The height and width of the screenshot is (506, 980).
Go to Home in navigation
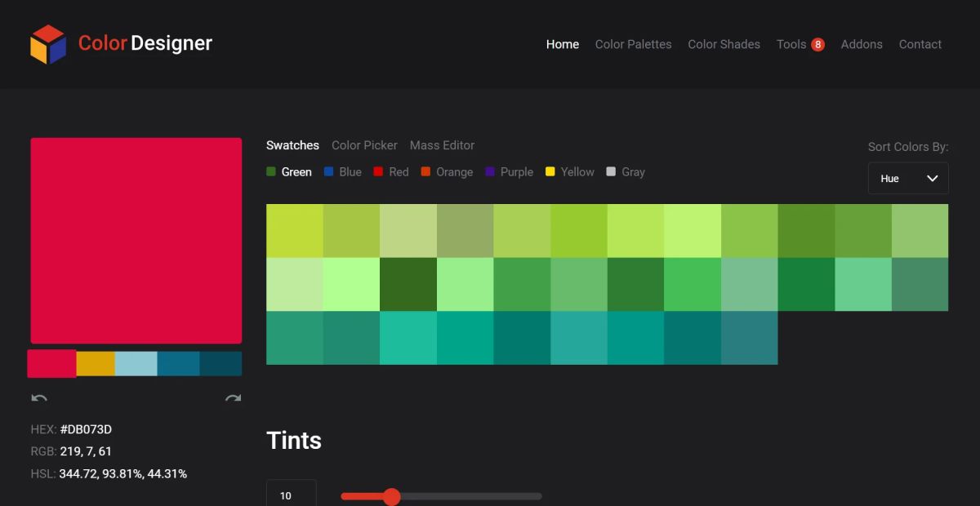point(563,44)
